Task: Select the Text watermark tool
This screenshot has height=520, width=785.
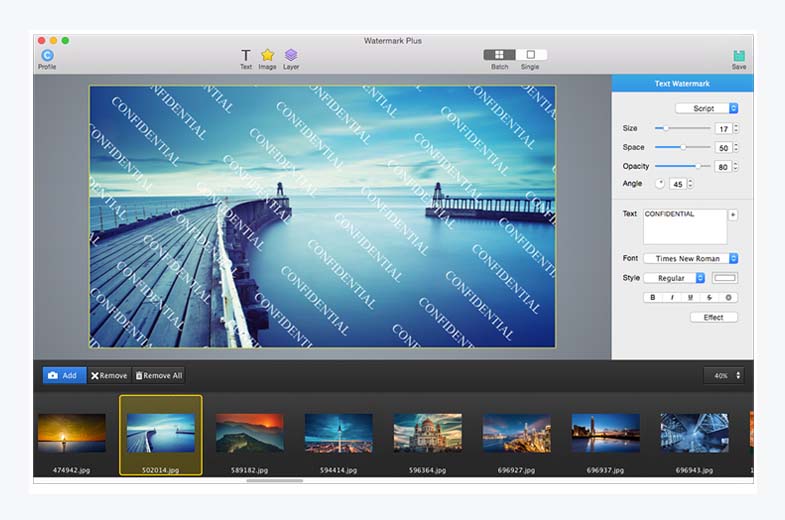Action: click(x=246, y=55)
